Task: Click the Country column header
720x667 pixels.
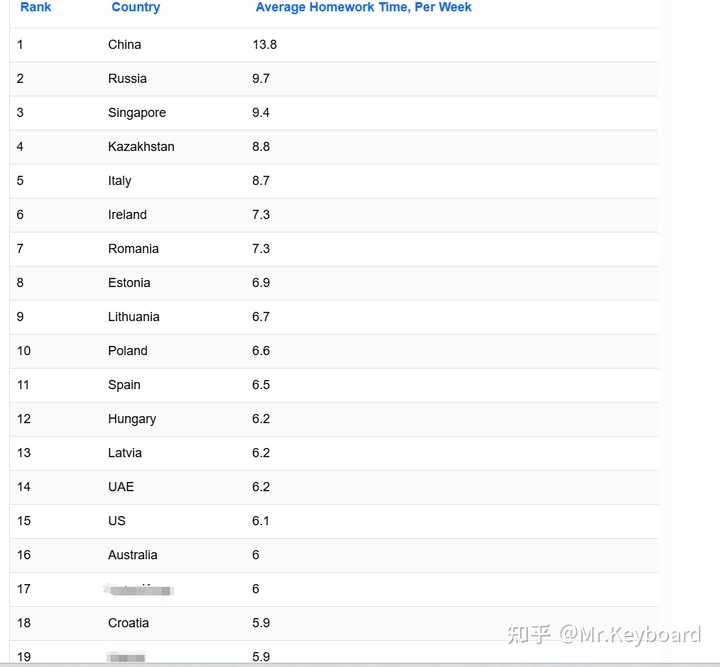Action: pyautogui.click(x=135, y=7)
